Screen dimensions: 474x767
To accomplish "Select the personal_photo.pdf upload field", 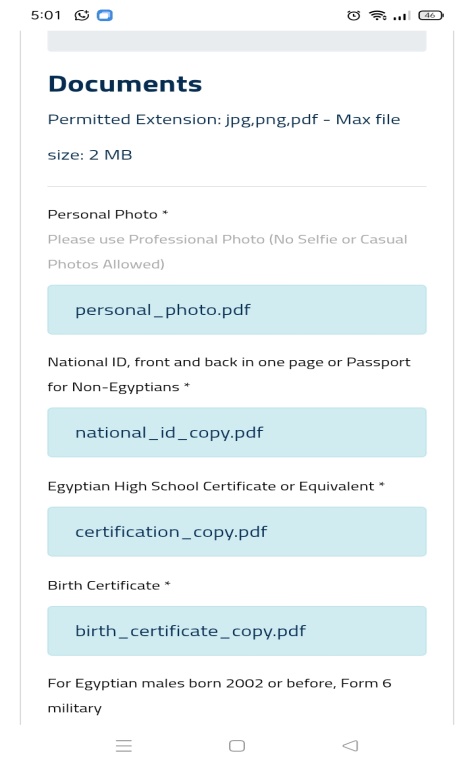I will pyautogui.click(x=237, y=310).
